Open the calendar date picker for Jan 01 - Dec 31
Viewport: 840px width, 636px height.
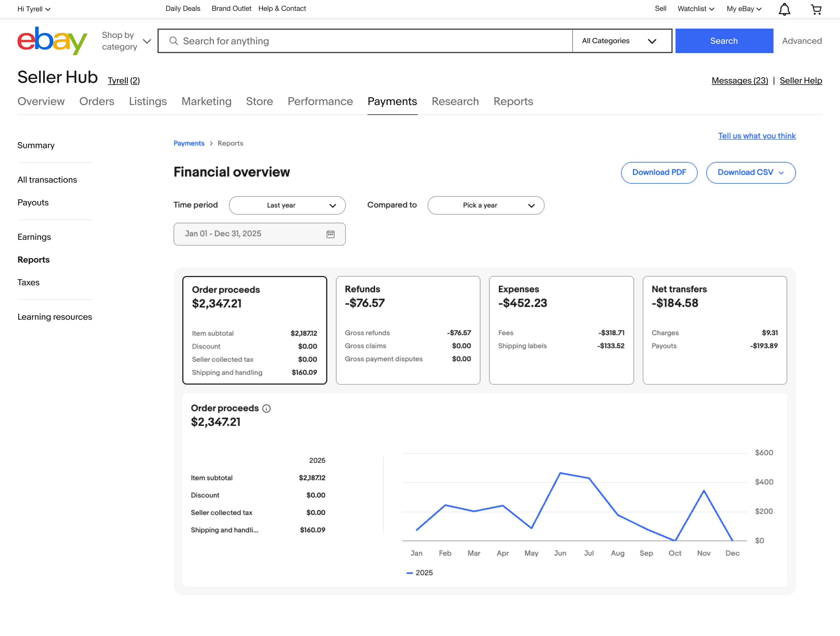331,234
